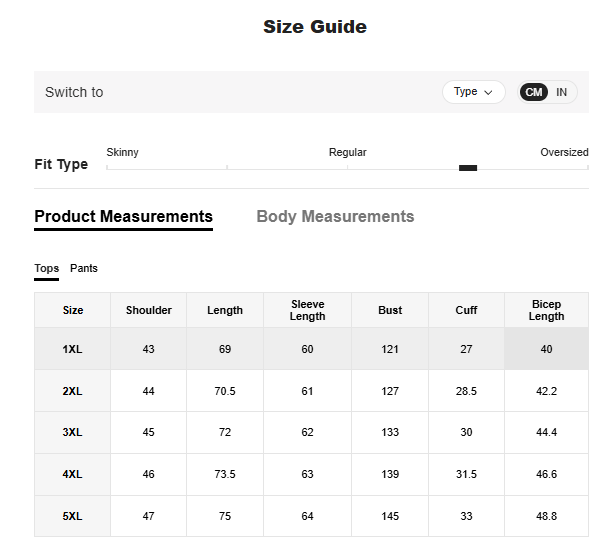Switch units to IN
The height and width of the screenshot is (541, 616).
(x=562, y=92)
